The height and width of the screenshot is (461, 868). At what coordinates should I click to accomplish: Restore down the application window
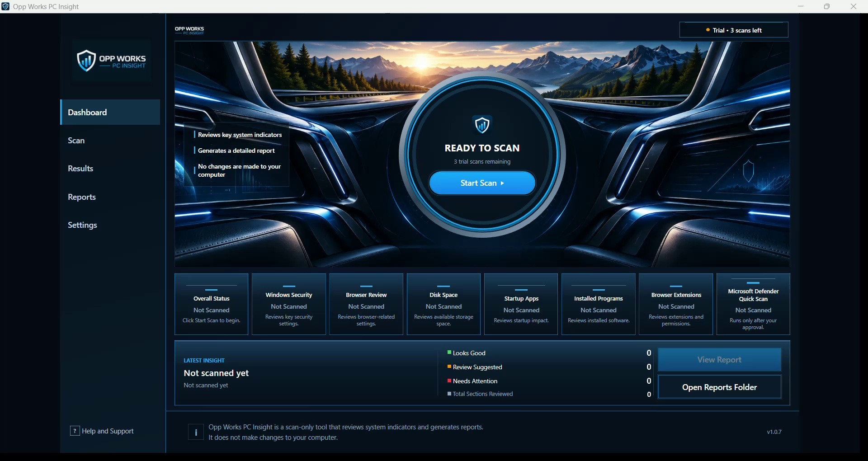pyautogui.click(x=827, y=6)
